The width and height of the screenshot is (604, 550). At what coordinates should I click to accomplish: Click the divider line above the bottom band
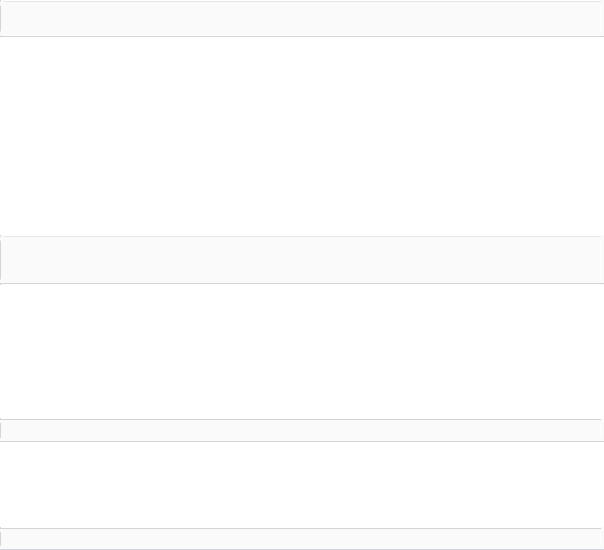(x=302, y=528)
